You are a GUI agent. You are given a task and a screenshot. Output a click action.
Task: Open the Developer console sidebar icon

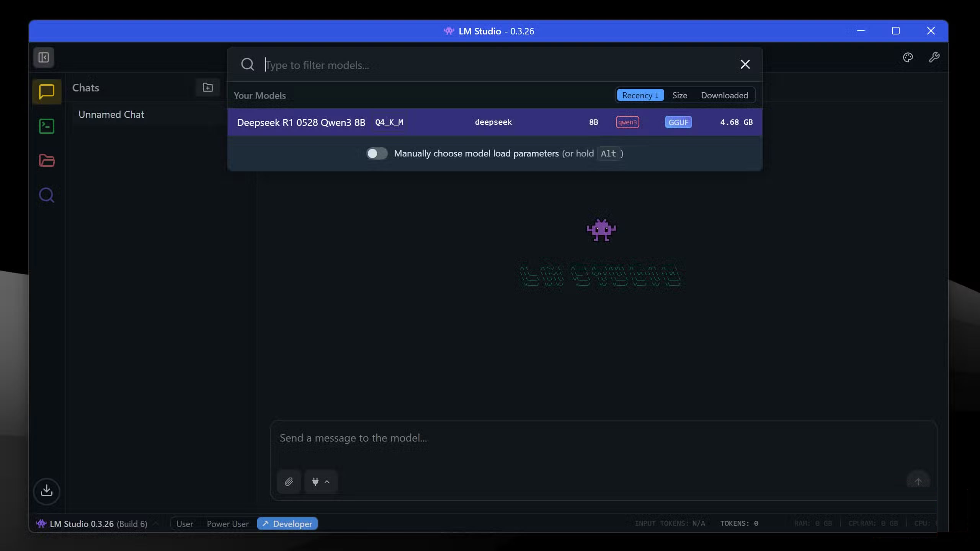(46, 126)
